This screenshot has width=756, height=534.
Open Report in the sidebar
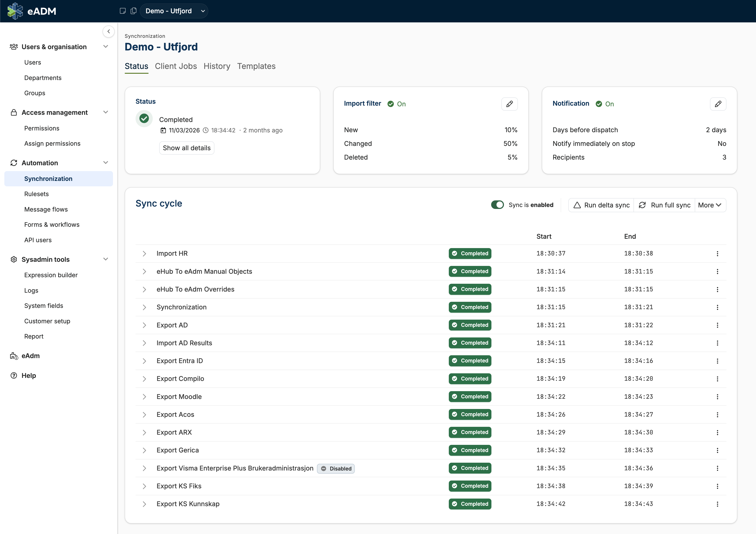tap(34, 336)
